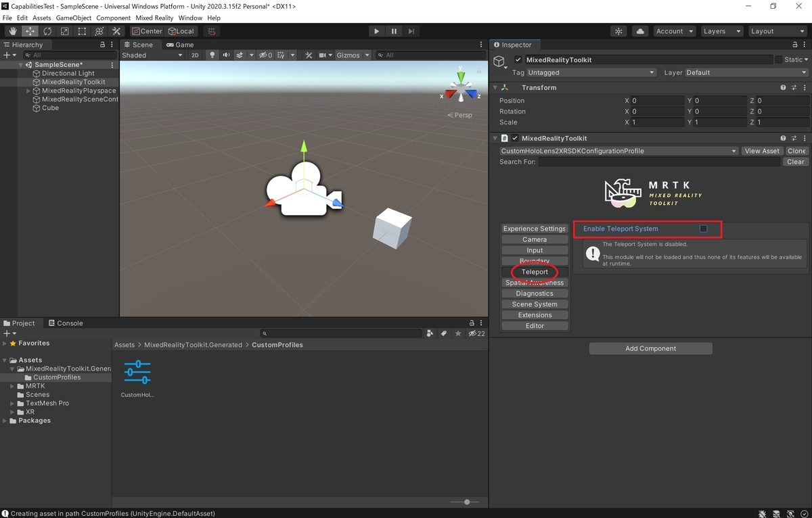
Task: Select the combined Transform tool
Action: (x=99, y=31)
